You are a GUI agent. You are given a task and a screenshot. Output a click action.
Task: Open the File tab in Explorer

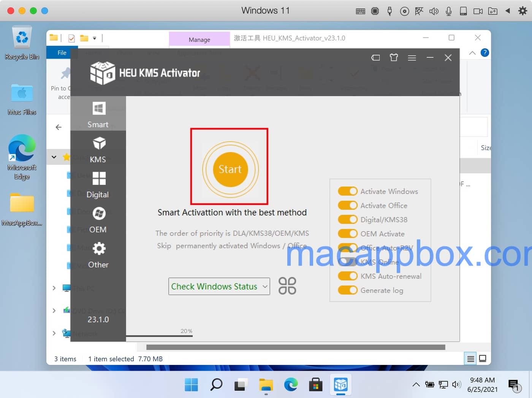62,53
